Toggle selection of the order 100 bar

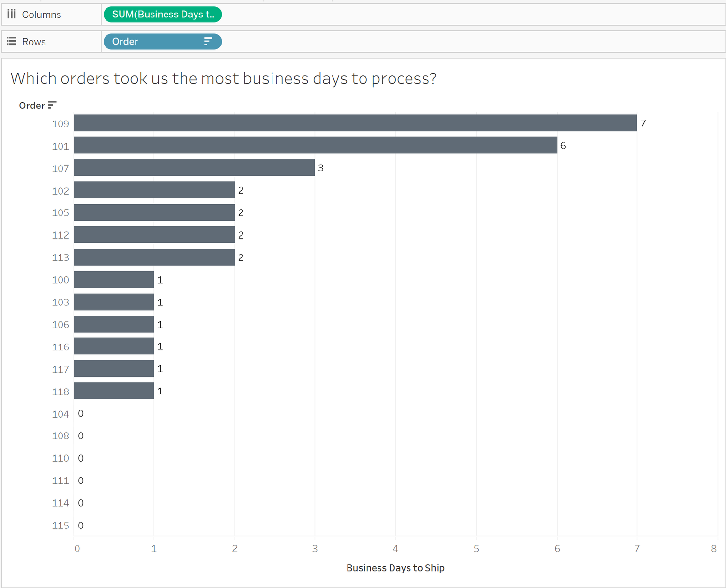click(x=114, y=279)
